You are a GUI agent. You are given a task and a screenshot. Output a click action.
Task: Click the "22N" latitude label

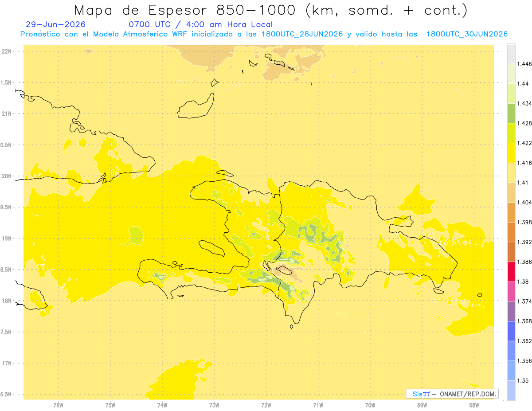click(x=7, y=51)
